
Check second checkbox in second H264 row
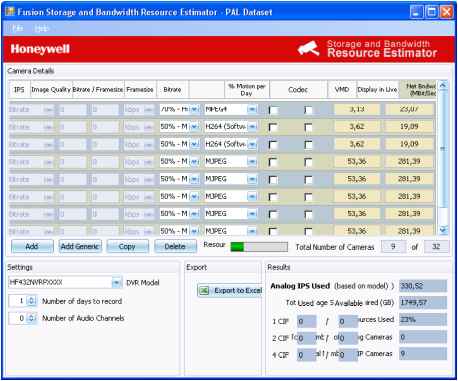(309, 144)
